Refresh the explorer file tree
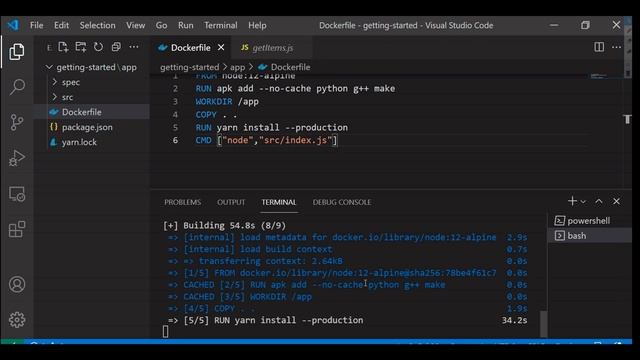The width and height of the screenshot is (640, 360). tap(98, 47)
